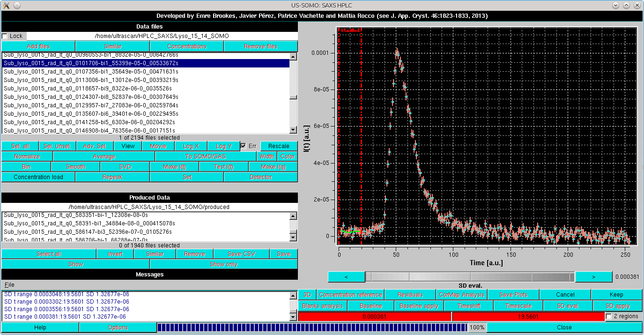The width and height of the screenshot is (644, 335).
Task: Click the Average button
Action: pos(104,156)
